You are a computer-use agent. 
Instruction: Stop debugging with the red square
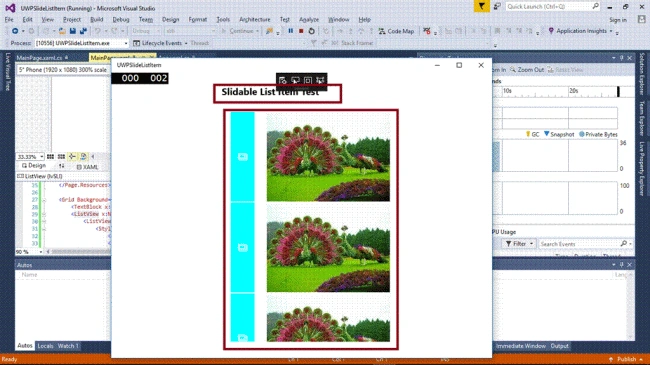[x=301, y=31]
